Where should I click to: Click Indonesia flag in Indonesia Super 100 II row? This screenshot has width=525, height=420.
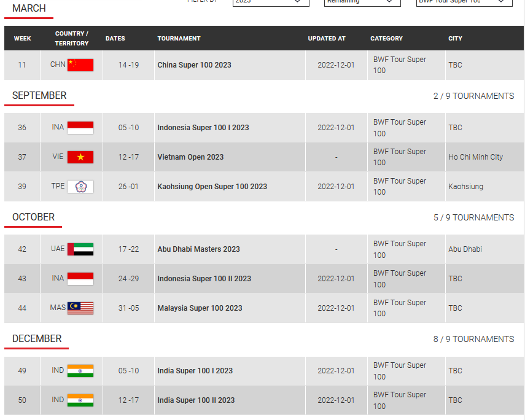coord(80,279)
